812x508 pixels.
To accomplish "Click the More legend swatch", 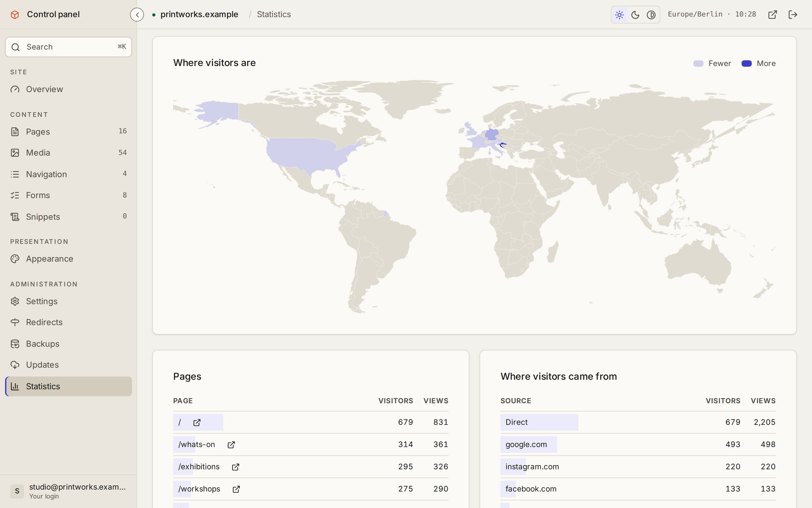I will pyautogui.click(x=746, y=63).
